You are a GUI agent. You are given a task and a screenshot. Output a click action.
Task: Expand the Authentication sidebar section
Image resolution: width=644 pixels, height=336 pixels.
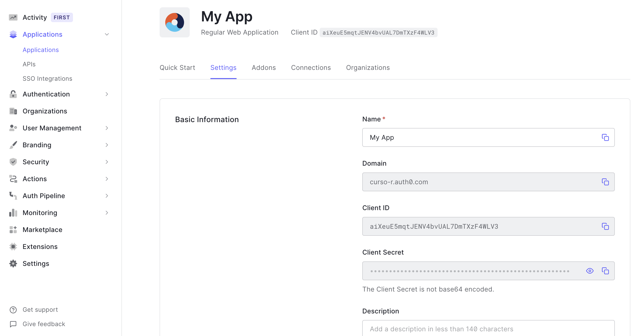[107, 94]
